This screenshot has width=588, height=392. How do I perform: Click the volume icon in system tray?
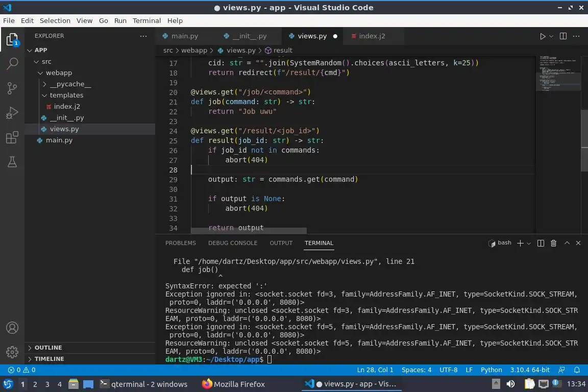(x=510, y=384)
